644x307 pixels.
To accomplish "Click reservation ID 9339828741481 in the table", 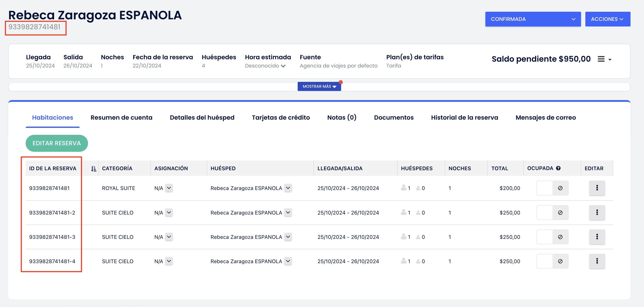I will point(50,188).
